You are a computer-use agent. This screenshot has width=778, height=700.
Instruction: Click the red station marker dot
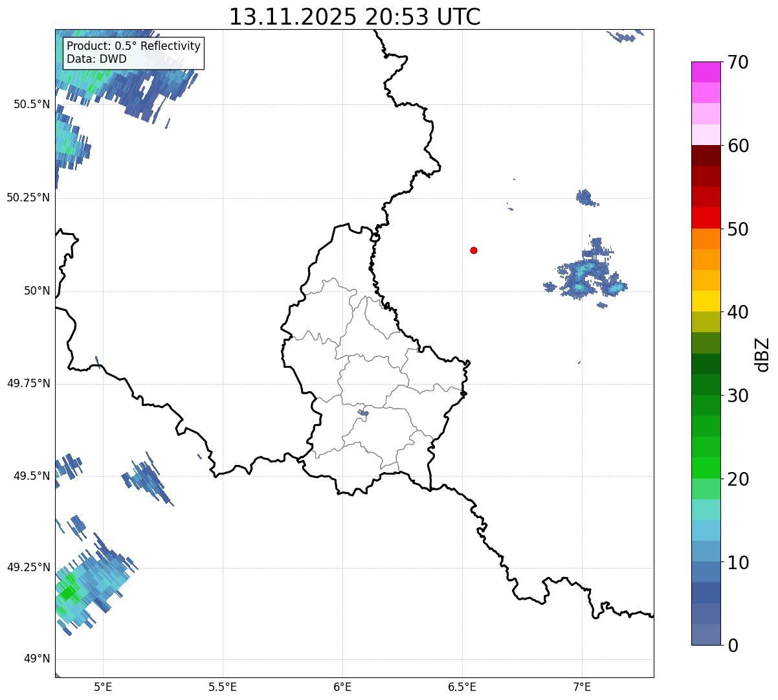474,250
